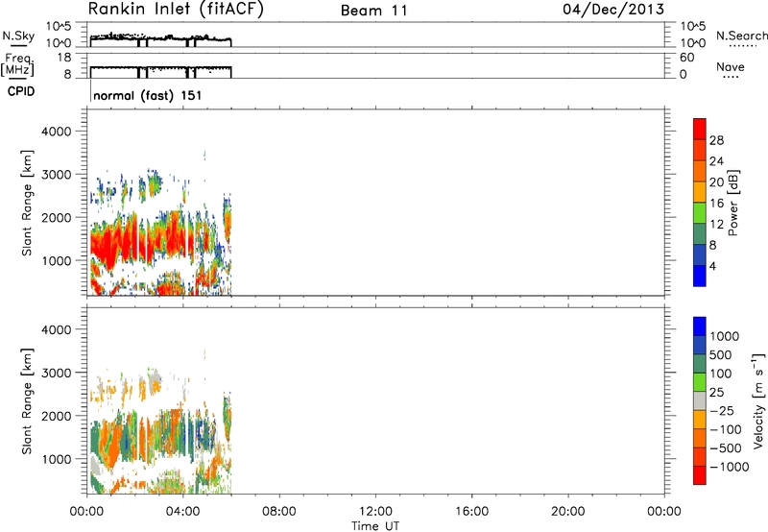
Task: Click the '08:00' time axis label
Action: 279,512
